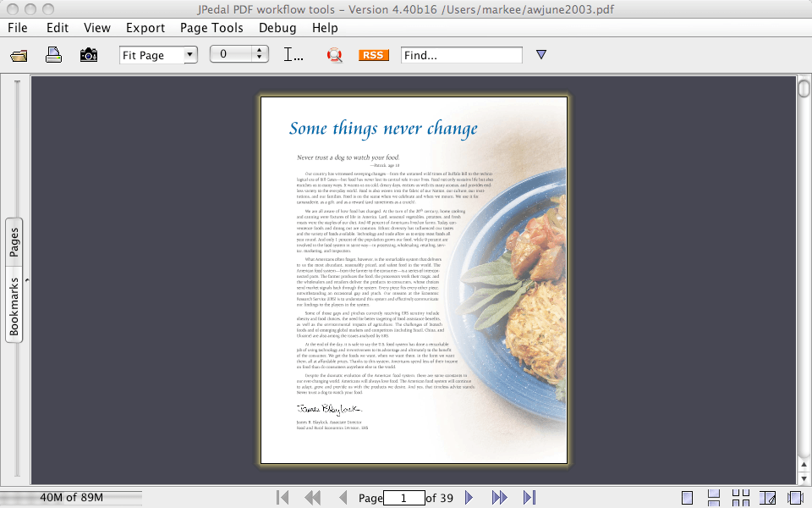Click the camera snapshot icon
This screenshot has width=812, height=508.
(89, 55)
